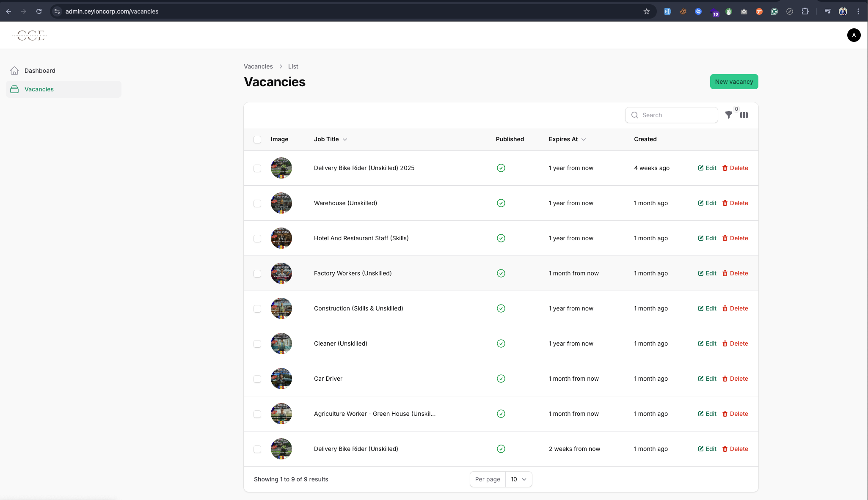Screen dimensions: 868x500
Task: Delete the Cleaner (Unskilled) vacancy
Action: [x=735, y=343]
